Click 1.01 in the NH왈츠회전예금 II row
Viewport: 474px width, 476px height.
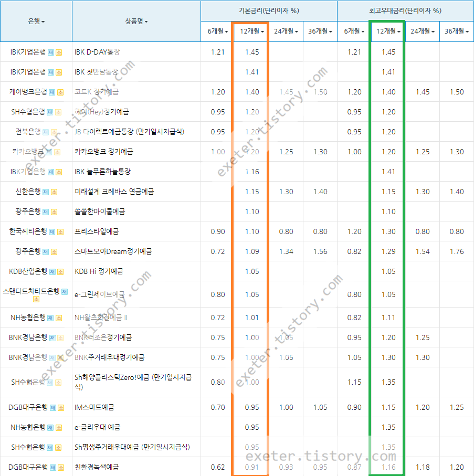(252, 318)
